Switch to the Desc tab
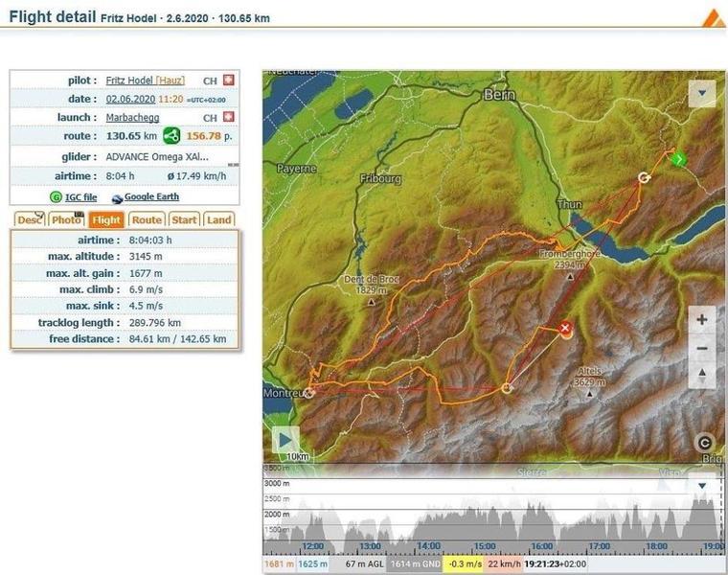Image resolution: width=728 pixels, height=575 pixels. pos(30,219)
